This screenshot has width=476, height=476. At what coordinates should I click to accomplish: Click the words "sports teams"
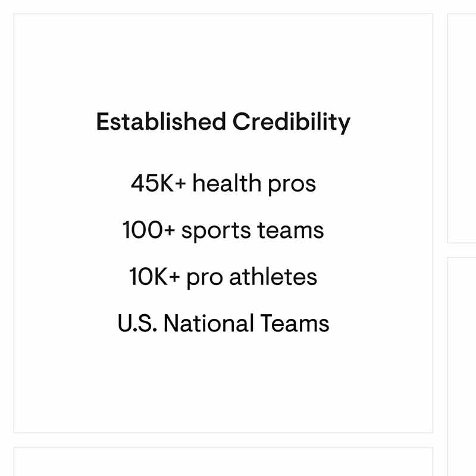tap(252, 231)
